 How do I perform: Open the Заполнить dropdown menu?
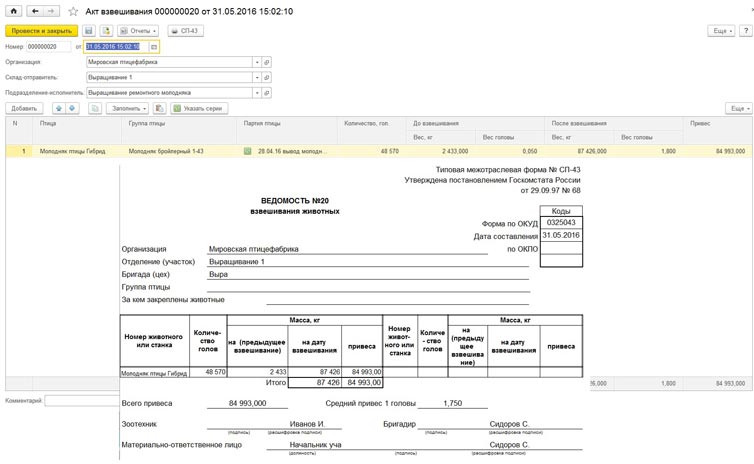(127, 108)
